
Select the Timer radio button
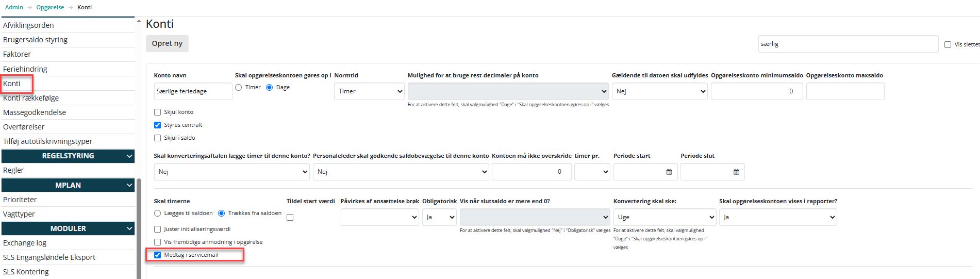coord(239,88)
